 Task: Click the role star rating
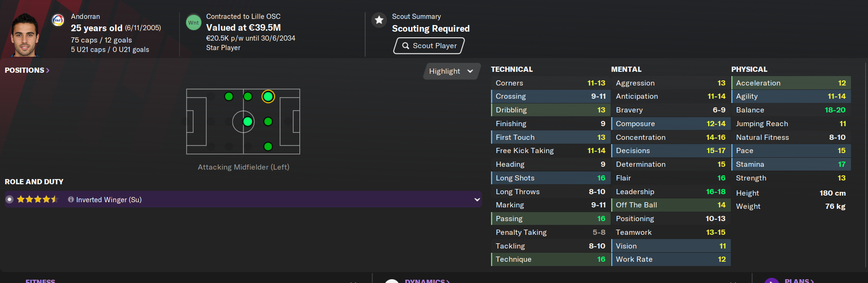tap(37, 199)
